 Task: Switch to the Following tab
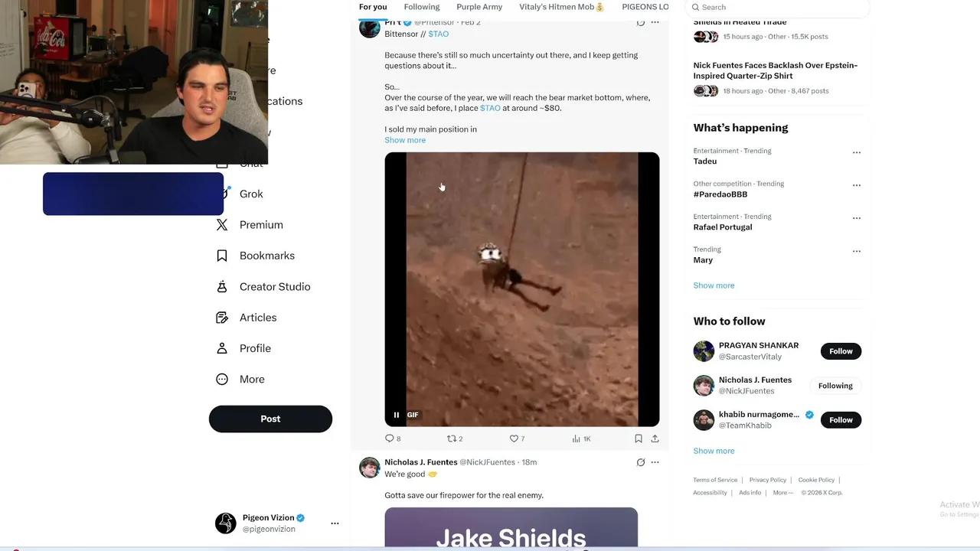422,7
